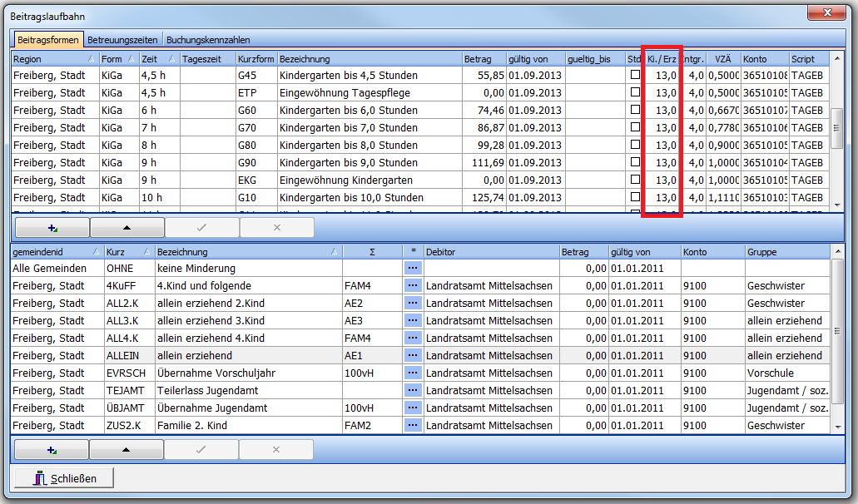The height and width of the screenshot is (504, 858).
Task: Close the Beitragslaufbahn window
Action: (827, 12)
